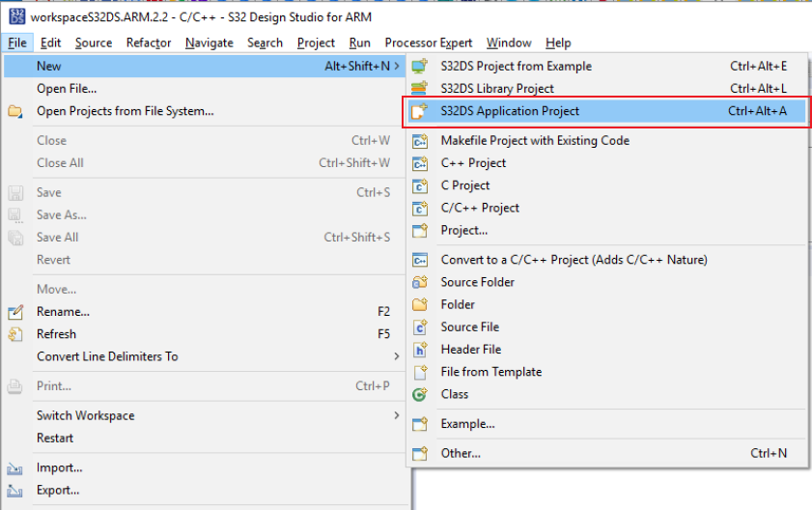Screen dimensions: 812x510
Task: Open the Processor Expert menu
Action: [x=429, y=42]
